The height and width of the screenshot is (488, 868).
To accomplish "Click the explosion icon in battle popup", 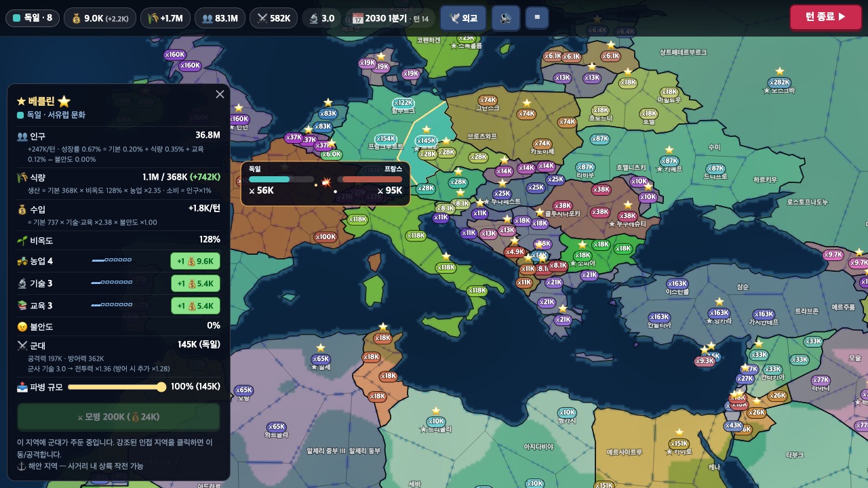I will (x=325, y=182).
